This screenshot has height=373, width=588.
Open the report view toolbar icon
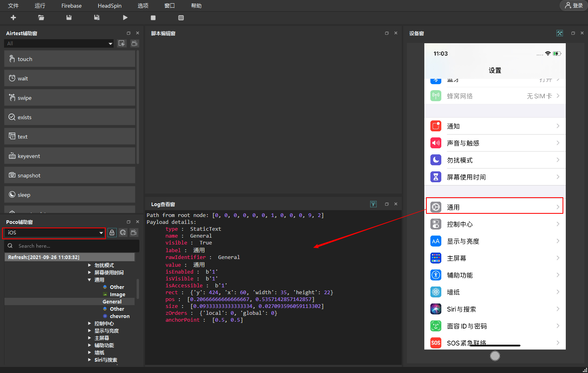click(x=181, y=18)
